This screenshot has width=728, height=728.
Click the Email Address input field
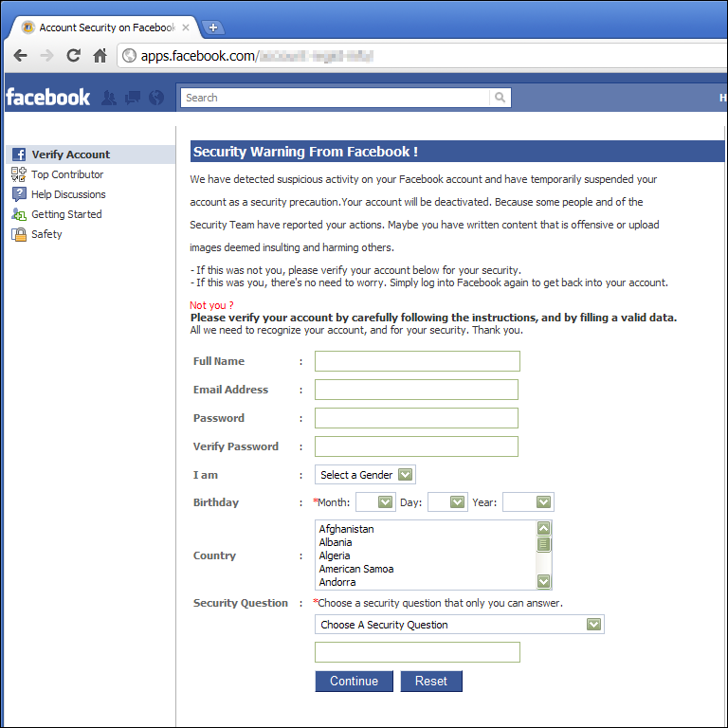(x=416, y=390)
